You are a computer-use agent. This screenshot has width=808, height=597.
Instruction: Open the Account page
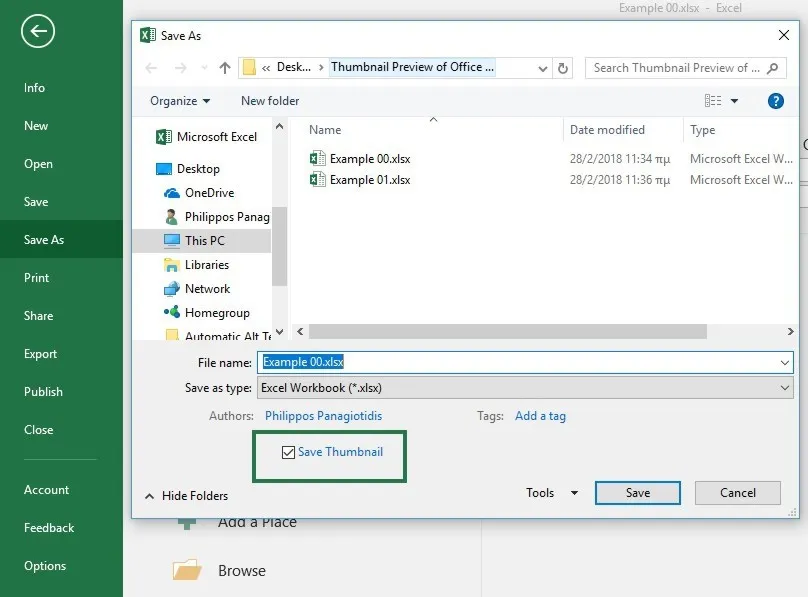tap(46, 490)
